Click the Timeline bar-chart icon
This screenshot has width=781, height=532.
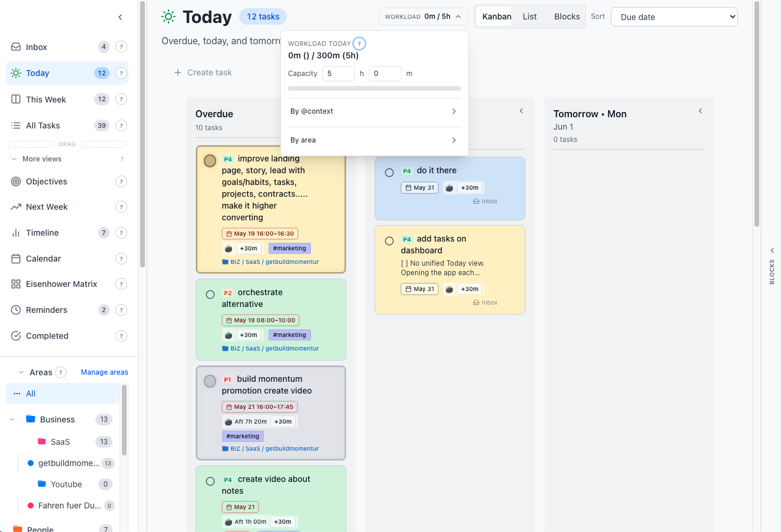click(16, 233)
